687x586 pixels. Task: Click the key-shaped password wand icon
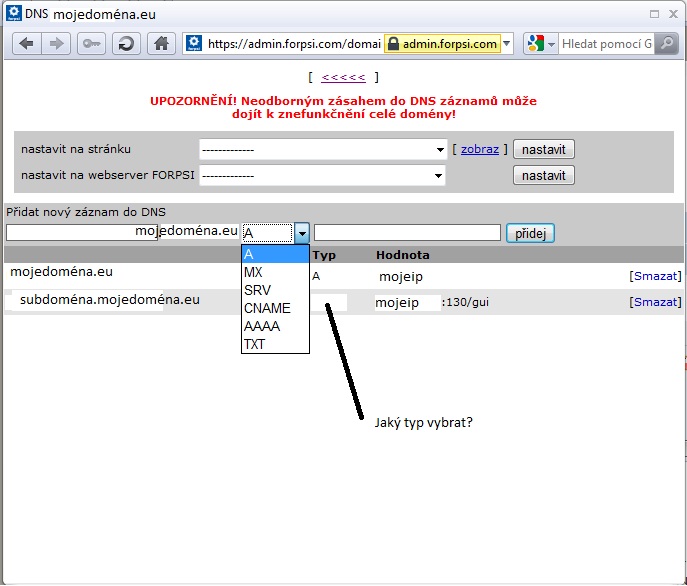coord(90,44)
